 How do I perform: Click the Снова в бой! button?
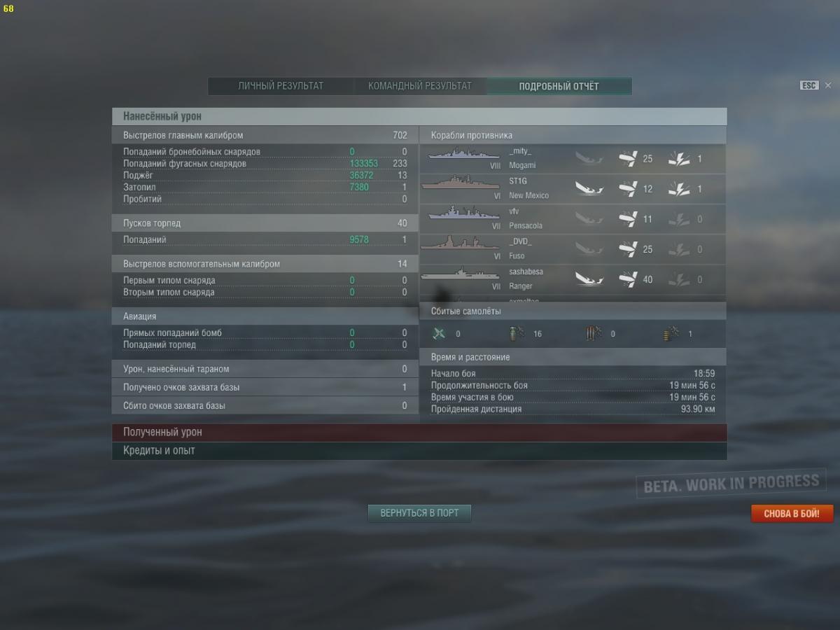792,514
